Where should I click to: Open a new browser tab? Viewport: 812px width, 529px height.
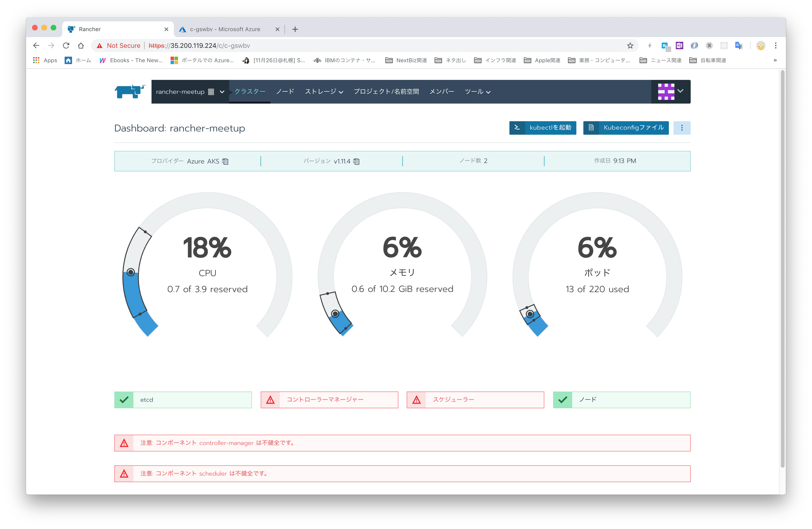(x=295, y=29)
